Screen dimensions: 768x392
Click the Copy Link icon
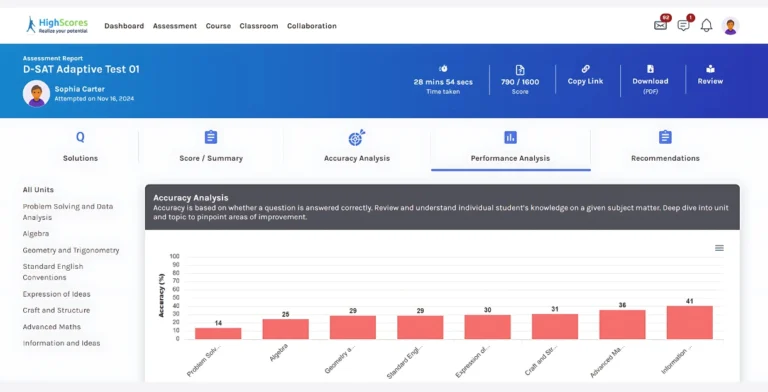pyautogui.click(x=585, y=69)
